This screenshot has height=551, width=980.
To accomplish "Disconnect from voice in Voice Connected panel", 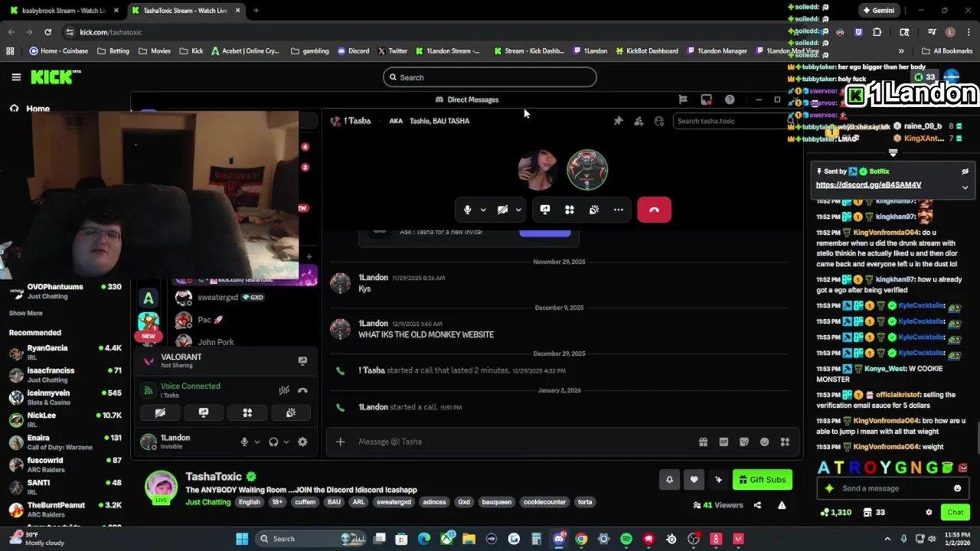I will pos(302,390).
